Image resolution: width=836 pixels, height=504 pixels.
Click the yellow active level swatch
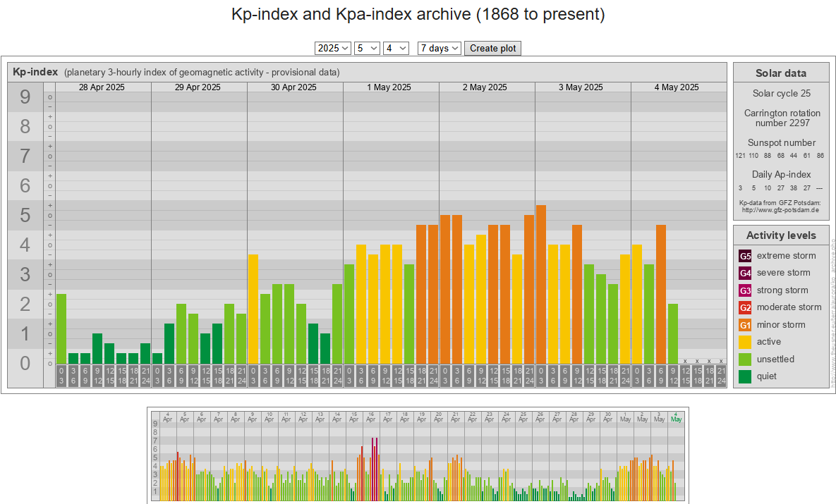tap(745, 342)
